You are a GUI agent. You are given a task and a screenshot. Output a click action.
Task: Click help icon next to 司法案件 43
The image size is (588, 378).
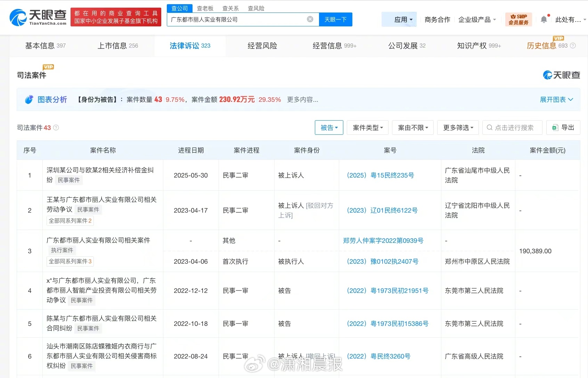tap(56, 128)
